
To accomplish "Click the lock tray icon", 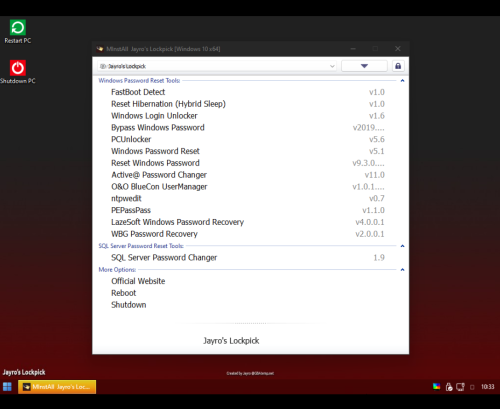I will click(x=449, y=387).
